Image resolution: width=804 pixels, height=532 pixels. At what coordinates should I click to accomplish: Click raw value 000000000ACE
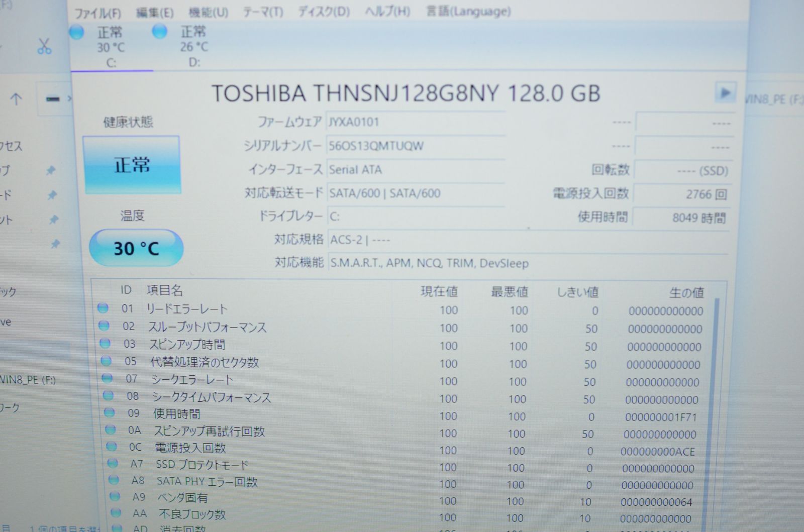[x=658, y=452]
